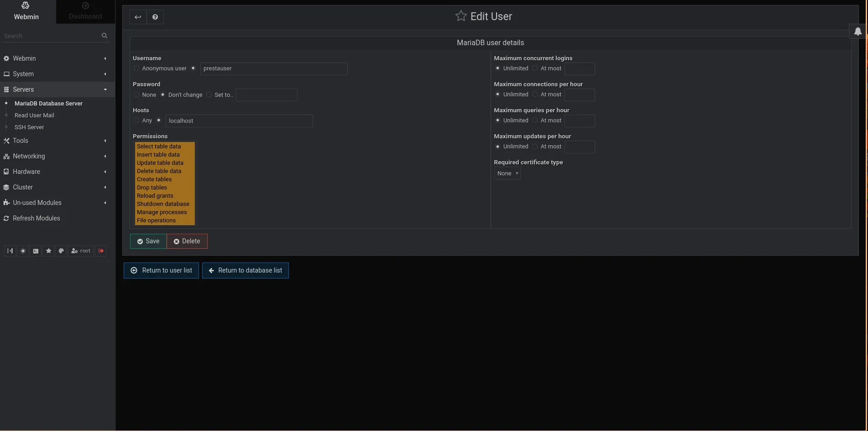Click the Servers stack icon in the sidebar
The image size is (868, 431).
pos(6,90)
